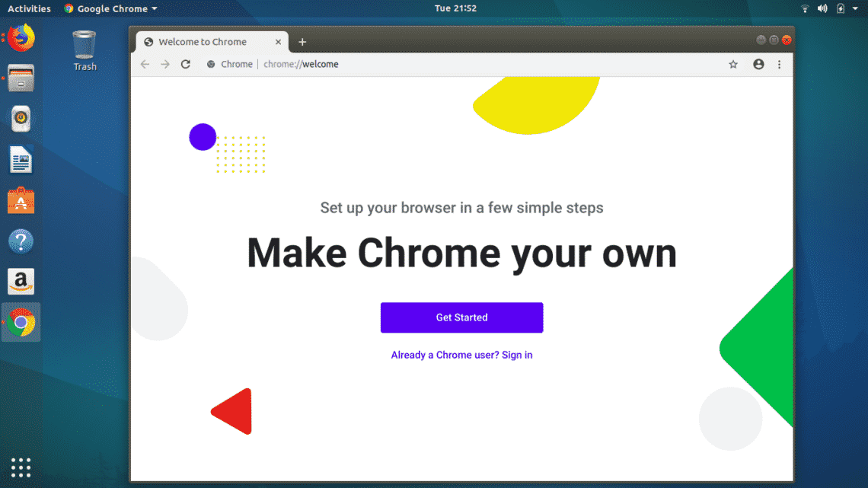868x488 pixels.
Task: Open the Help icon in the dock
Action: point(21,241)
